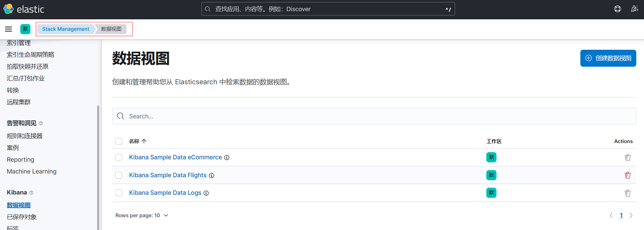Click the Elastic logo
This screenshot has width=644, height=230.
[24, 9]
